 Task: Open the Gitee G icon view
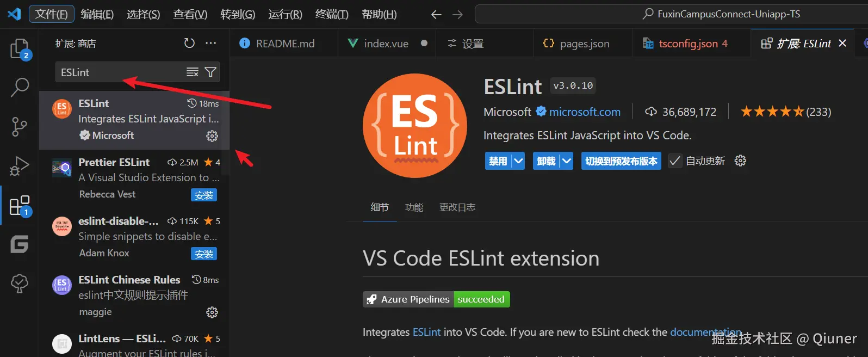click(20, 244)
